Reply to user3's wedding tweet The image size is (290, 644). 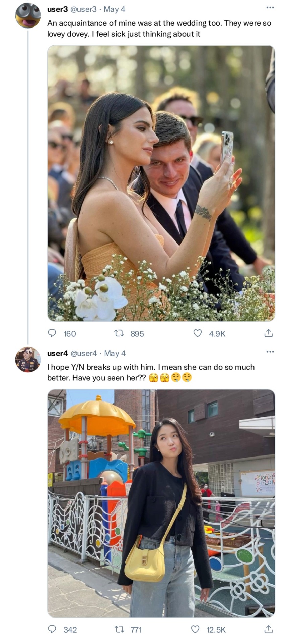(52, 333)
